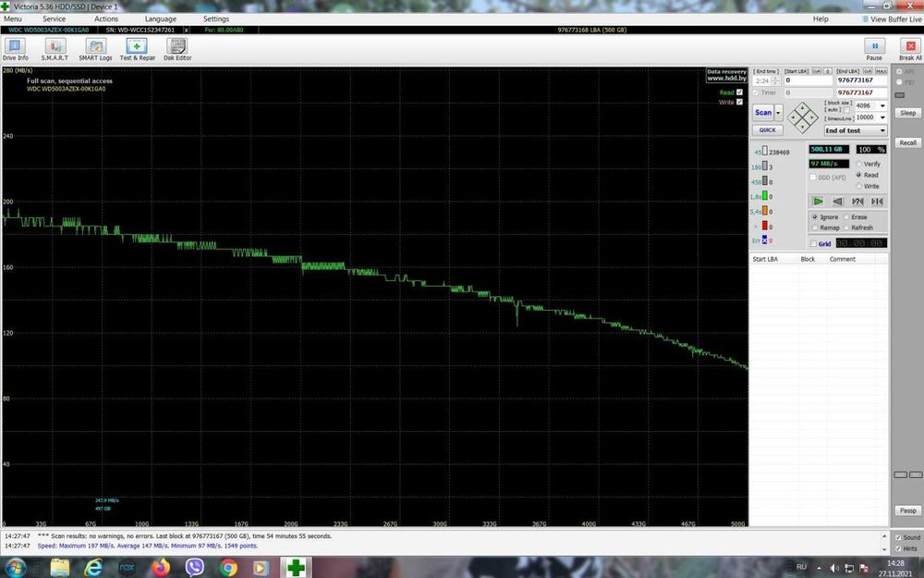Click the QUICK scan button
Viewport: 924px width, 578px height.
tap(767, 129)
